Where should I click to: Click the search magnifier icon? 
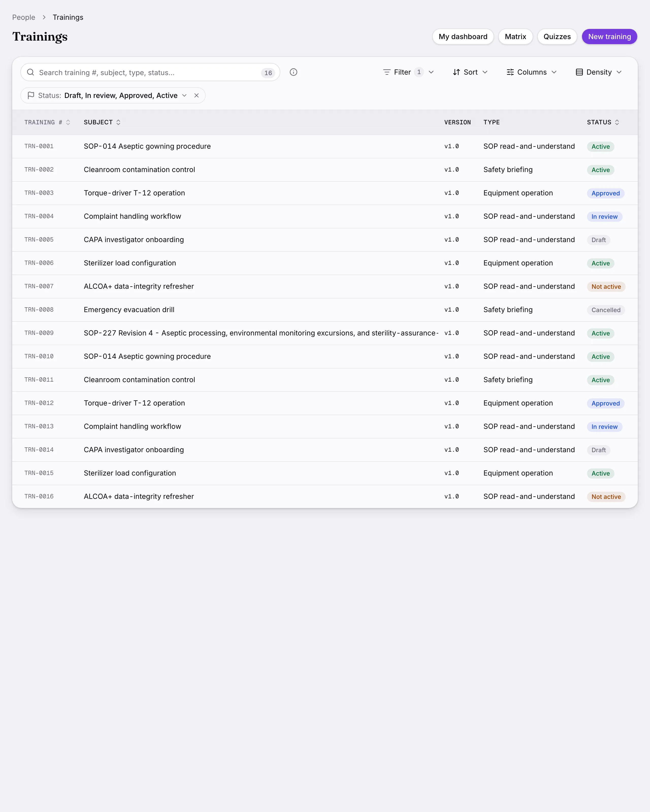click(x=30, y=72)
